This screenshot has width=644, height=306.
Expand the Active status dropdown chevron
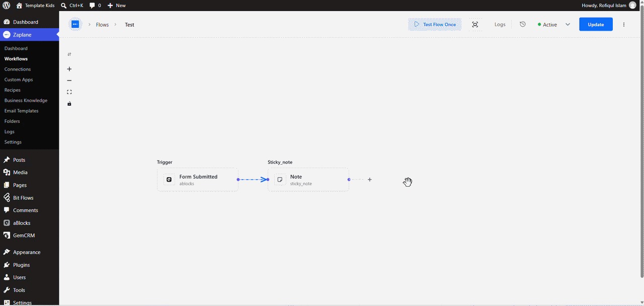click(x=568, y=24)
